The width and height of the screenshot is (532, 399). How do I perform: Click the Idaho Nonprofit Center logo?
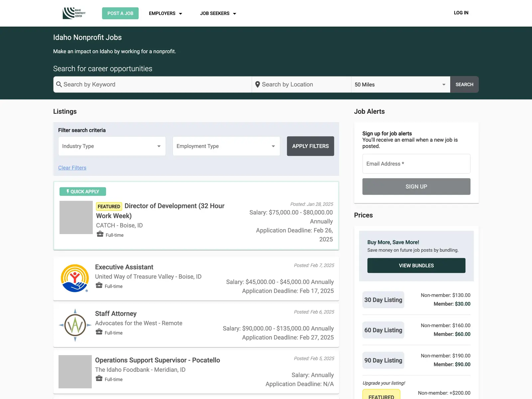(74, 13)
